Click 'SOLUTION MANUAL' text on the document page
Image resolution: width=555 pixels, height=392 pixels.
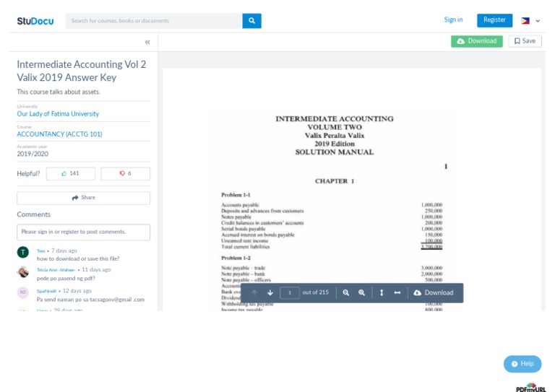click(335, 152)
